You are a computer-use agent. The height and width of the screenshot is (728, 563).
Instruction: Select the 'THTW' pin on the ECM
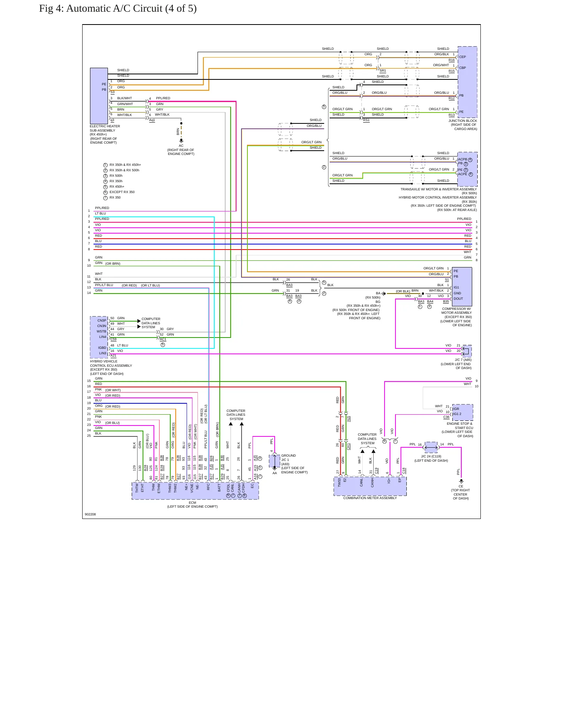pyautogui.click(x=137, y=488)
